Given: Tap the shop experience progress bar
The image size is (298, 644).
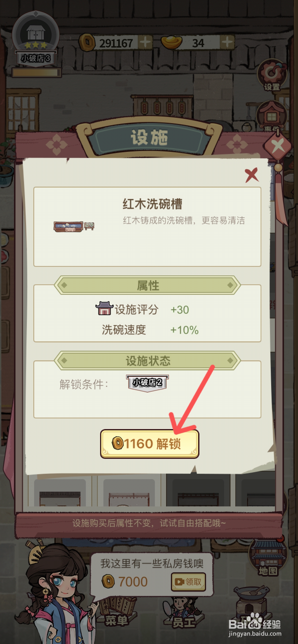Looking at the screenshot, I should coord(36,72).
